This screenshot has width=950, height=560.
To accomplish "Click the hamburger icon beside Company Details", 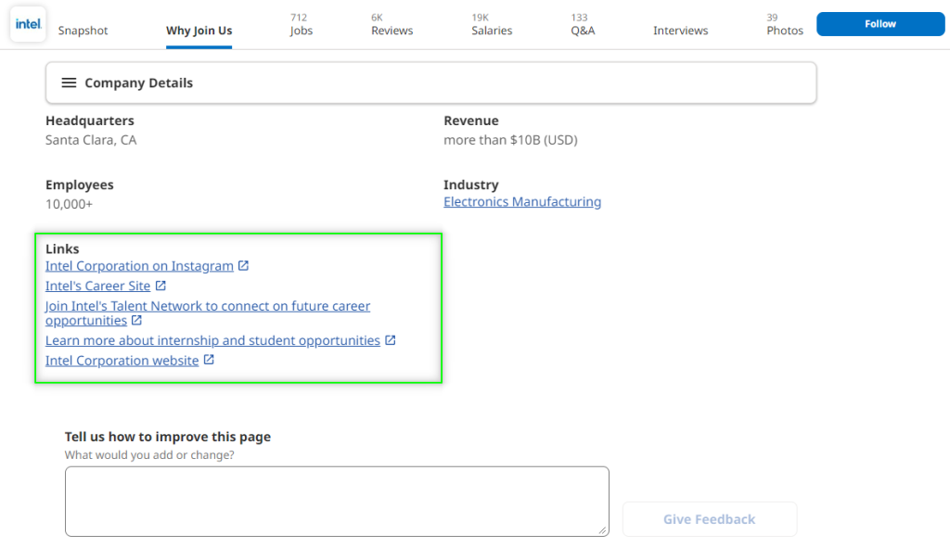I will (x=69, y=83).
